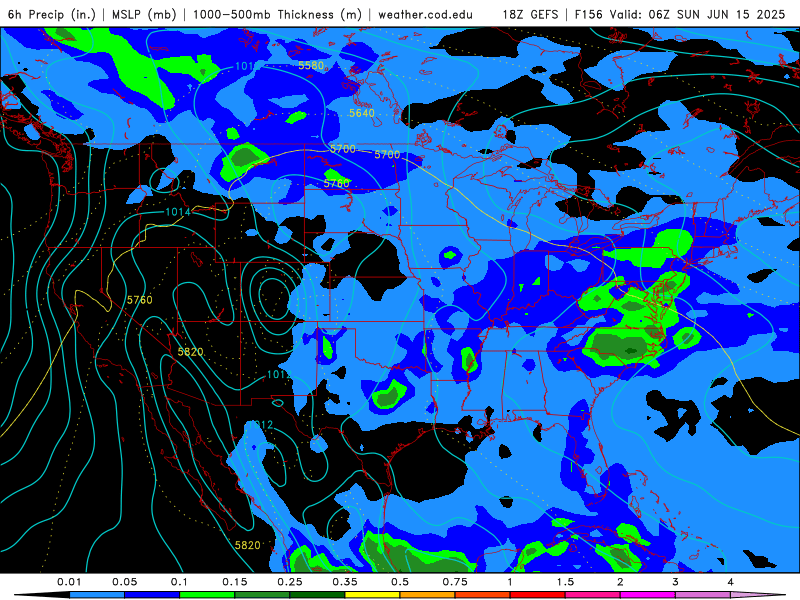The height and width of the screenshot is (600, 800).
Task: Pick the yellow 0.35–0.5 legend swatch
Action: coord(372,595)
